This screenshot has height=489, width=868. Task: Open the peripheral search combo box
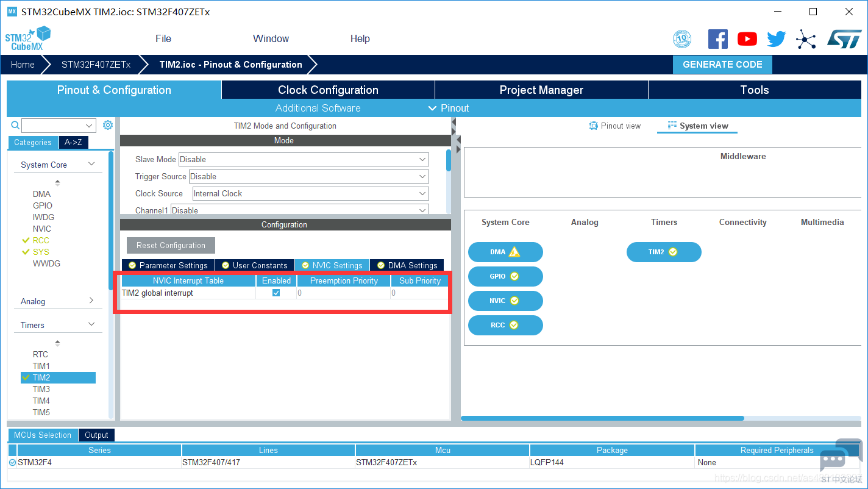(59, 126)
